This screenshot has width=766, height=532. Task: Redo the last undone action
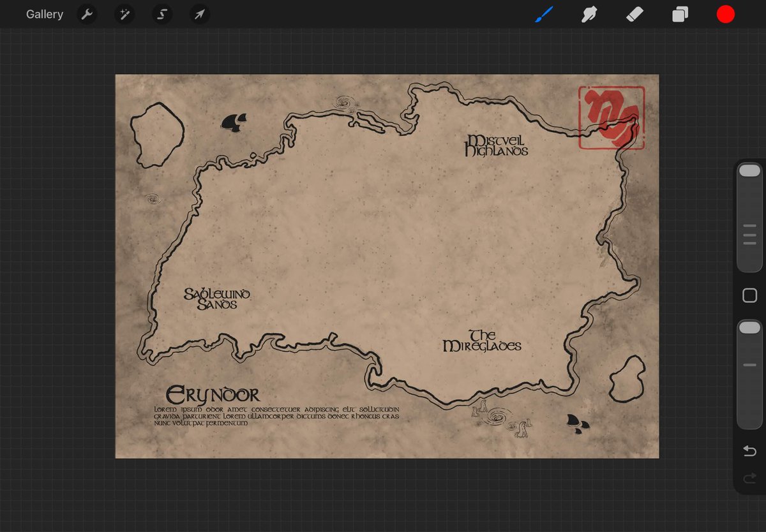coord(749,478)
